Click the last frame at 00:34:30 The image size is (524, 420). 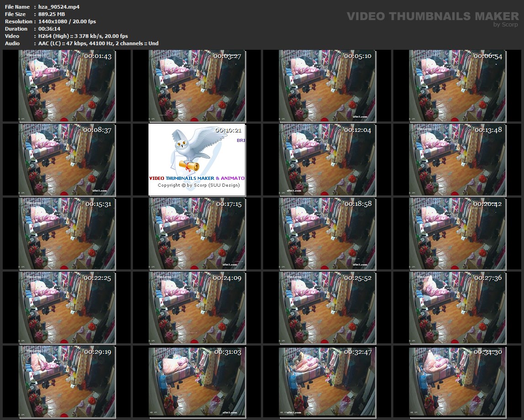click(x=457, y=382)
